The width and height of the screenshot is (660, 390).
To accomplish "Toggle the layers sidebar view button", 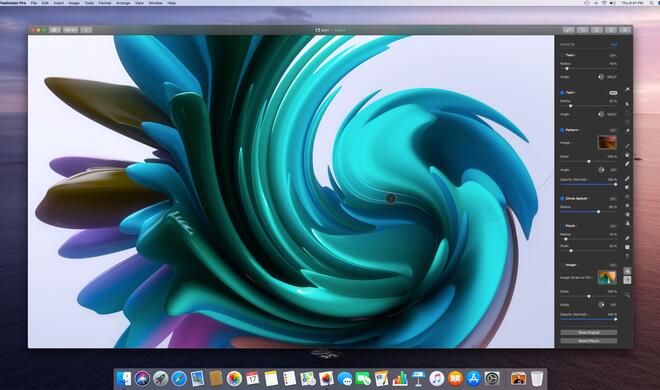I will point(55,30).
